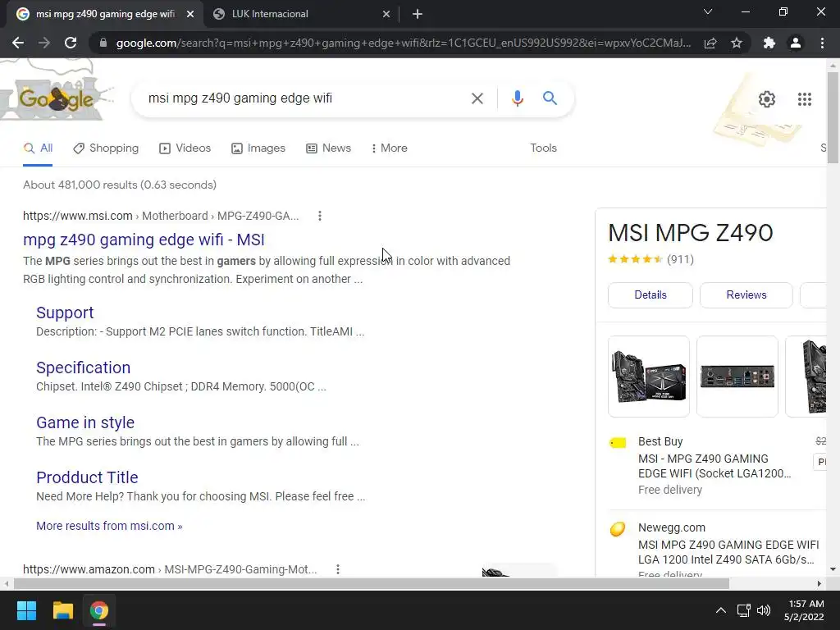Open options for amazon.com result

tap(337, 569)
